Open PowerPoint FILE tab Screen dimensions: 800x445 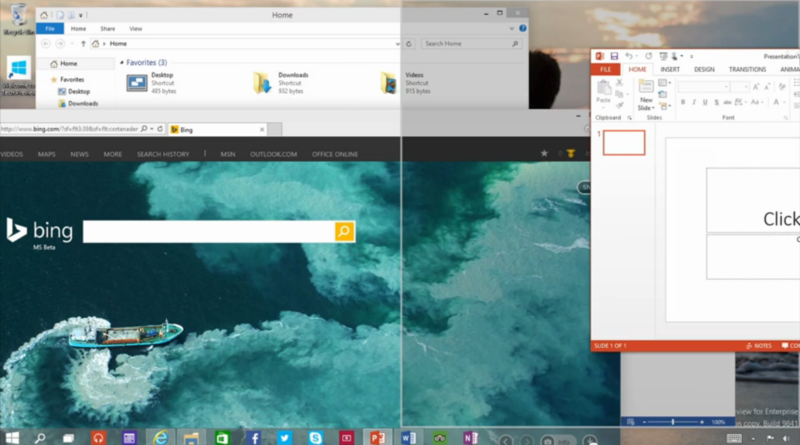point(606,69)
